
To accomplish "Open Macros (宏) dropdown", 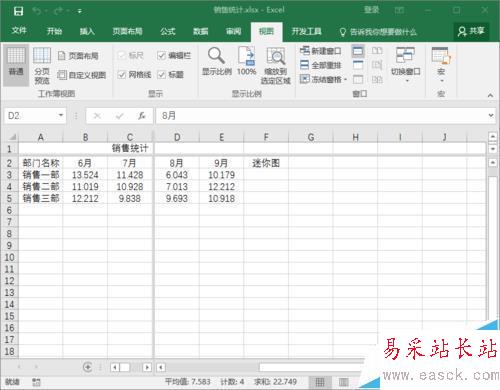I will pyautogui.click(x=441, y=65).
